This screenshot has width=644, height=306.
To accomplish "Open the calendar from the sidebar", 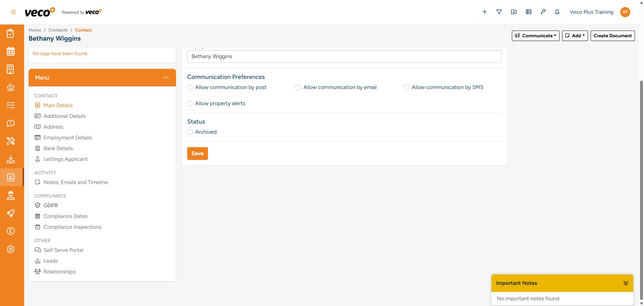I will pos(11,51).
